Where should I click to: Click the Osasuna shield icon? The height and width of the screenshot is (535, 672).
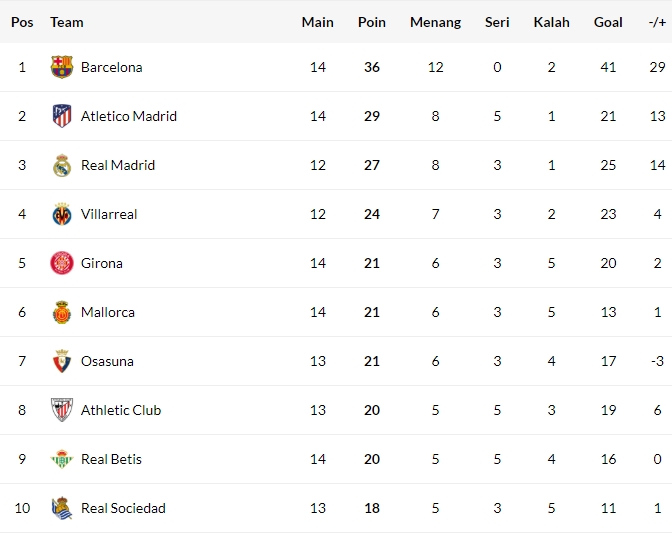62,361
